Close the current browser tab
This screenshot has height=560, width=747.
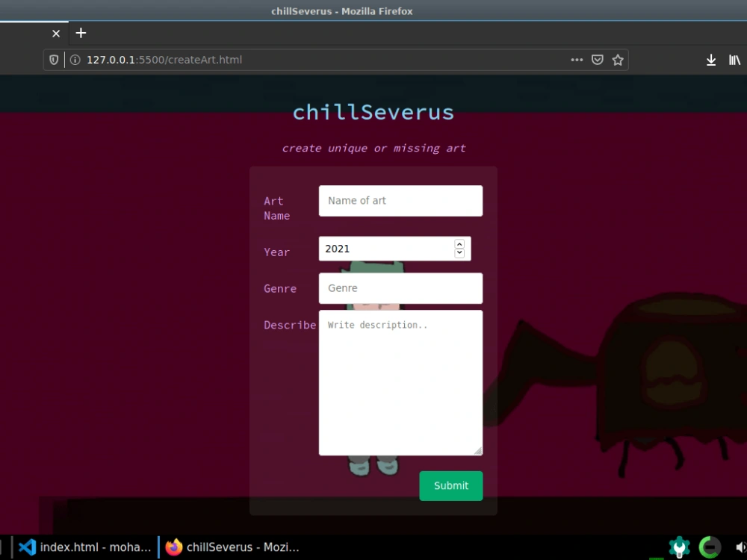click(56, 34)
